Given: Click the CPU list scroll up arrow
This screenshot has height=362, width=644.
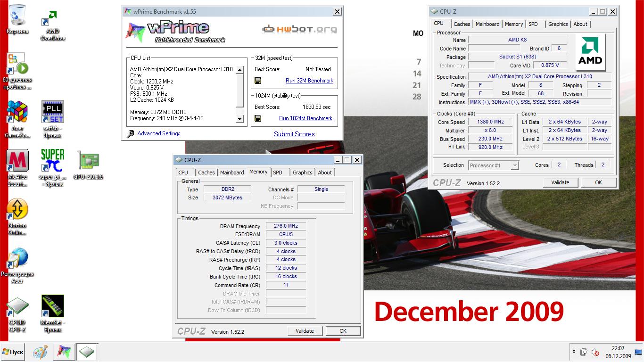Looking at the screenshot, I should point(239,70).
